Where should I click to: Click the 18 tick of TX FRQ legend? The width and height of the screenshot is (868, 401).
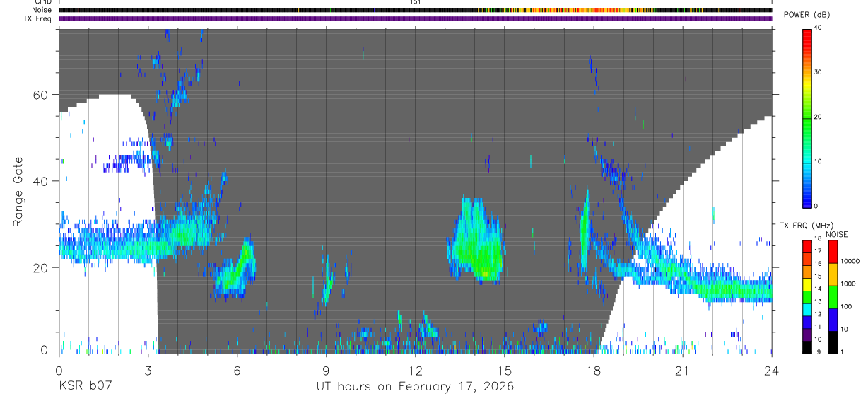pos(818,238)
